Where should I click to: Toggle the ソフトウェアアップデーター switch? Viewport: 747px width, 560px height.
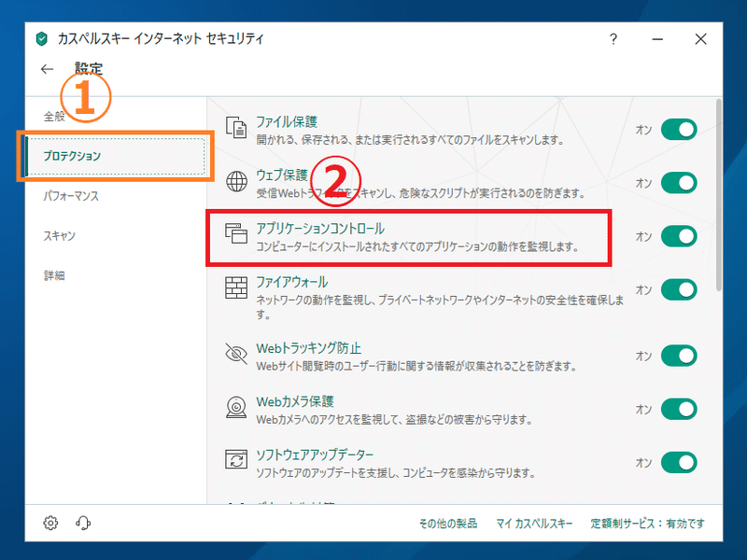tap(679, 462)
